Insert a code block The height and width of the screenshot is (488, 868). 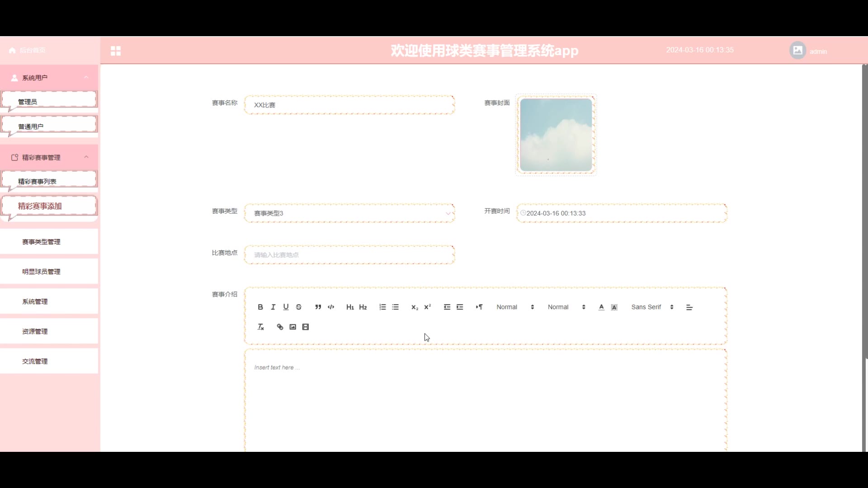[x=331, y=307]
